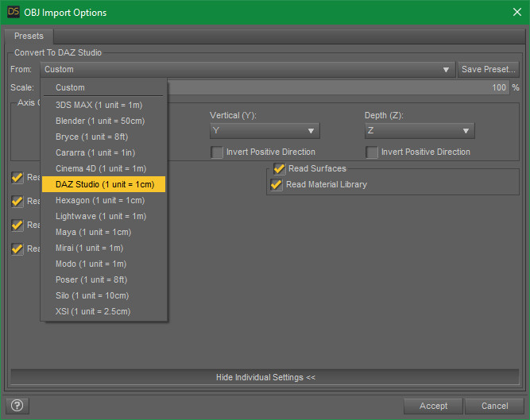Viewport: 530px width, 420px height.
Task: Select Custom in the preset list
Action: click(x=103, y=87)
